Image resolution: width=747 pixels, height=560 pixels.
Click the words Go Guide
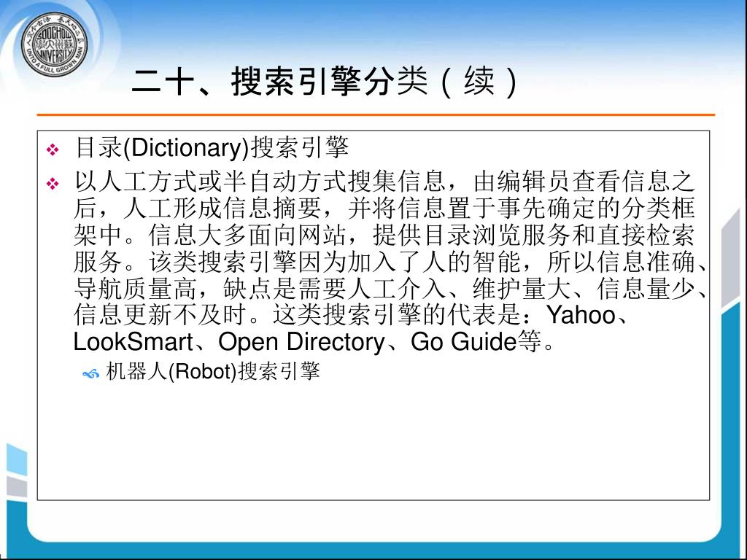point(463,341)
